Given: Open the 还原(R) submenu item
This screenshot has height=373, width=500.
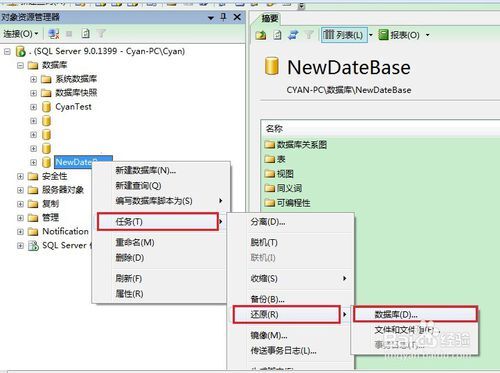Looking at the screenshot, I should [287, 314].
